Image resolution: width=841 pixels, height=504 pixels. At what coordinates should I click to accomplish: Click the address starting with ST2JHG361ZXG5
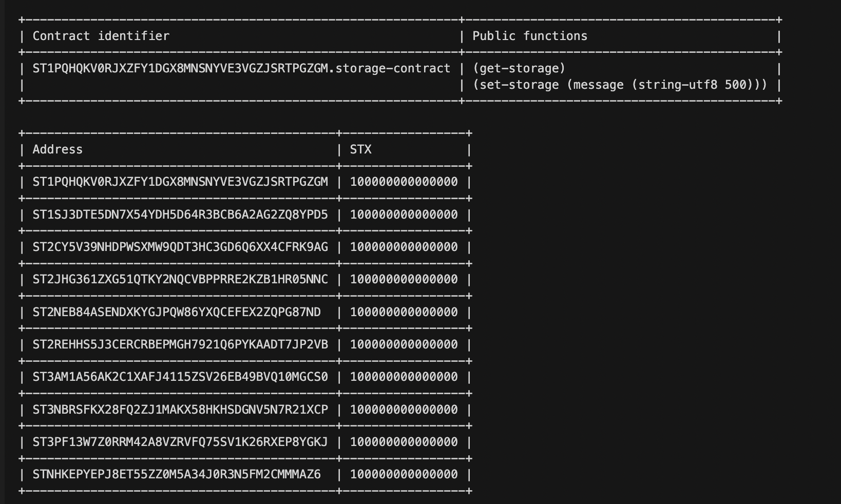click(x=180, y=279)
